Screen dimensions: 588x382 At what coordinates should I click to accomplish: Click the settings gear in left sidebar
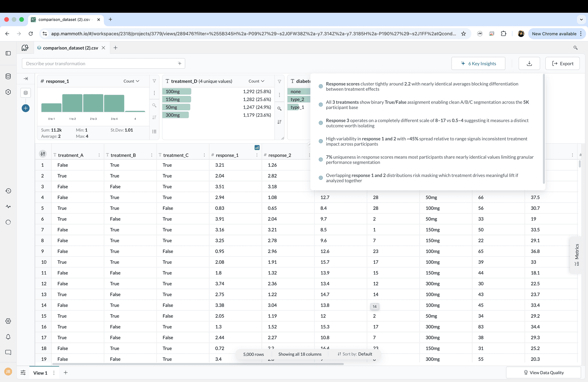8,321
